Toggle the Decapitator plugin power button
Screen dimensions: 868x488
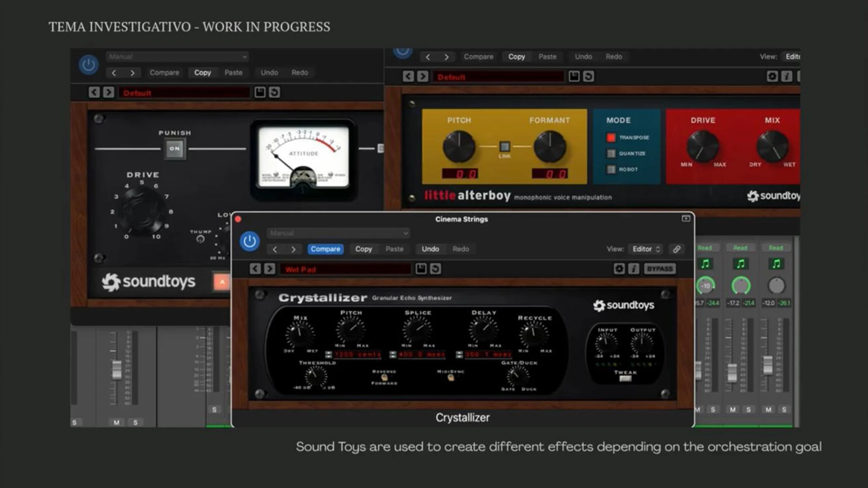pos(89,65)
